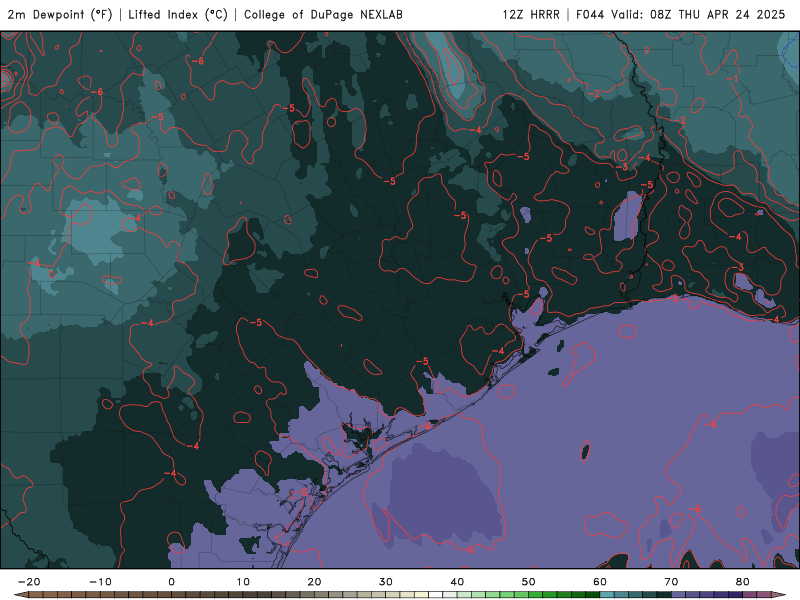
Task: Click the '12Z HRRR' model run label
Action: pyautogui.click(x=531, y=15)
